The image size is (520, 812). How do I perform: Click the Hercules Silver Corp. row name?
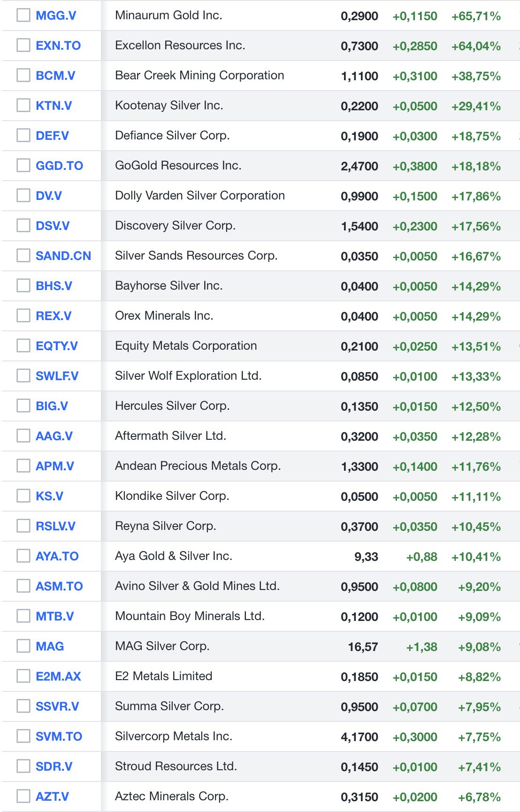[x=172, y=406]
